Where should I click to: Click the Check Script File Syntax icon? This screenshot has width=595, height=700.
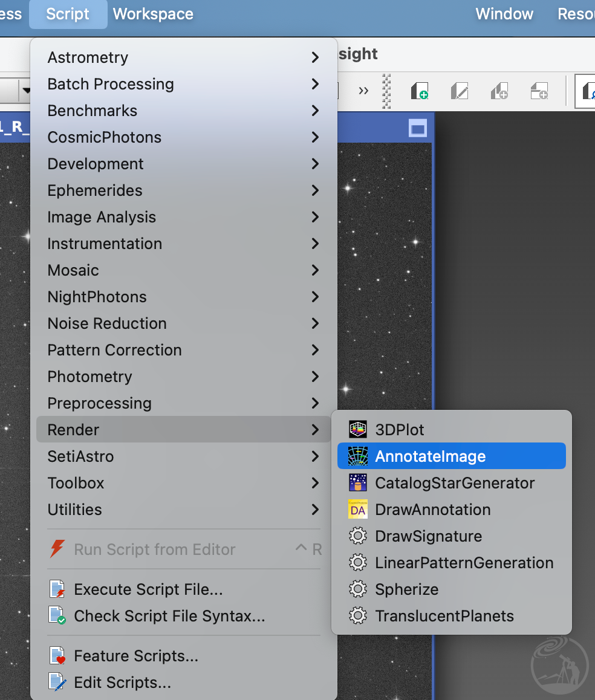pyautogui.click(x=58, y=616)
